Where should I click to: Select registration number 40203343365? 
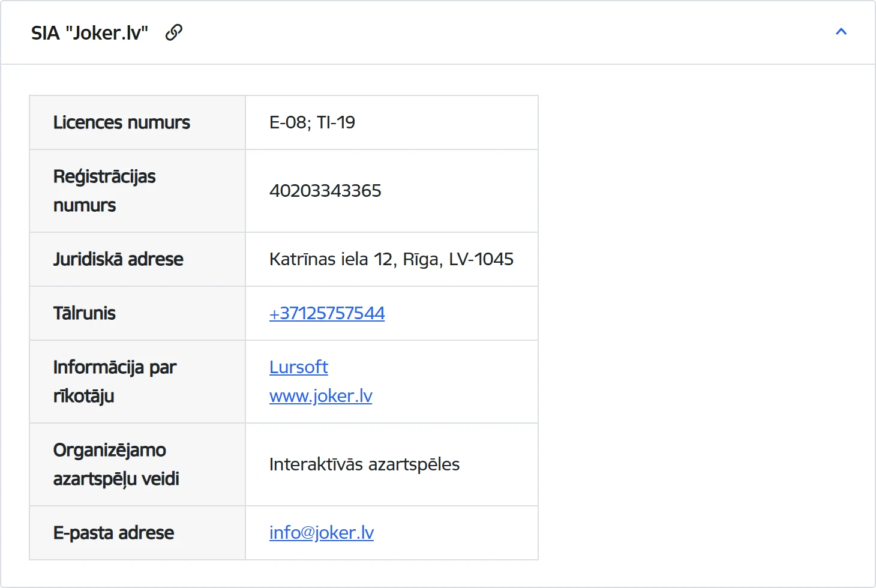pyautogui.click(x=325, y=191)
